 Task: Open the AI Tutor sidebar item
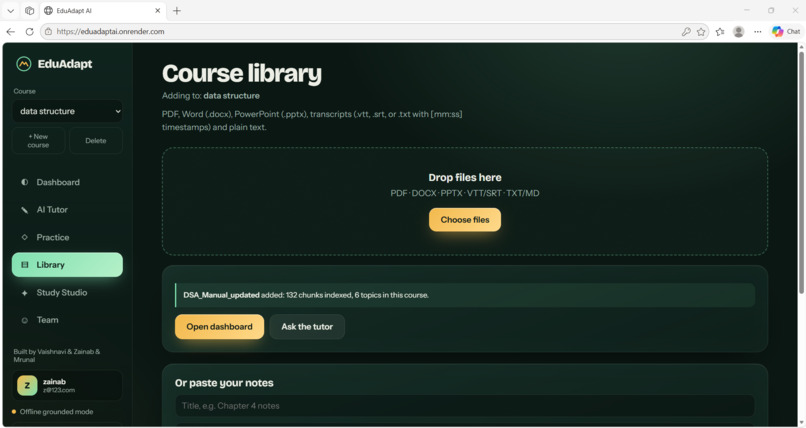[67, 210]
